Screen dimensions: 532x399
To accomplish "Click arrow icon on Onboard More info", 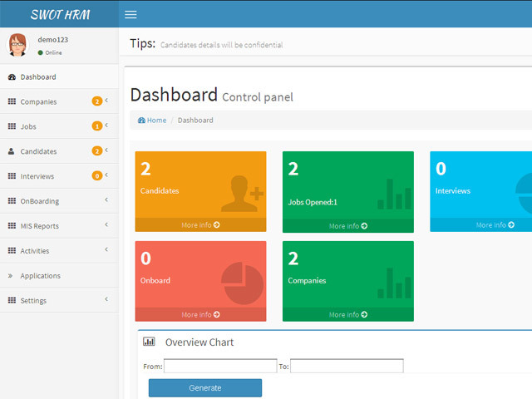I will pyautogui.click(x=217, y=314).
